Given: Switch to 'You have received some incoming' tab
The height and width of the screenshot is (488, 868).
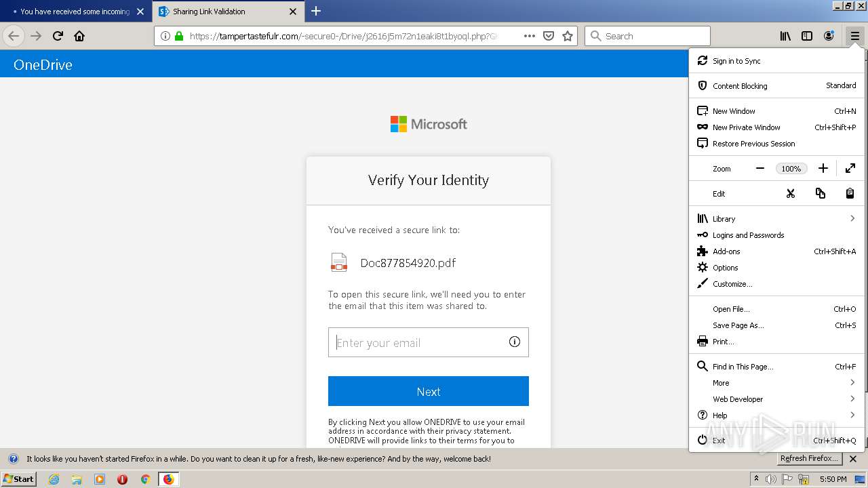Looking at the screenshot, I should (x=75, y=12).
